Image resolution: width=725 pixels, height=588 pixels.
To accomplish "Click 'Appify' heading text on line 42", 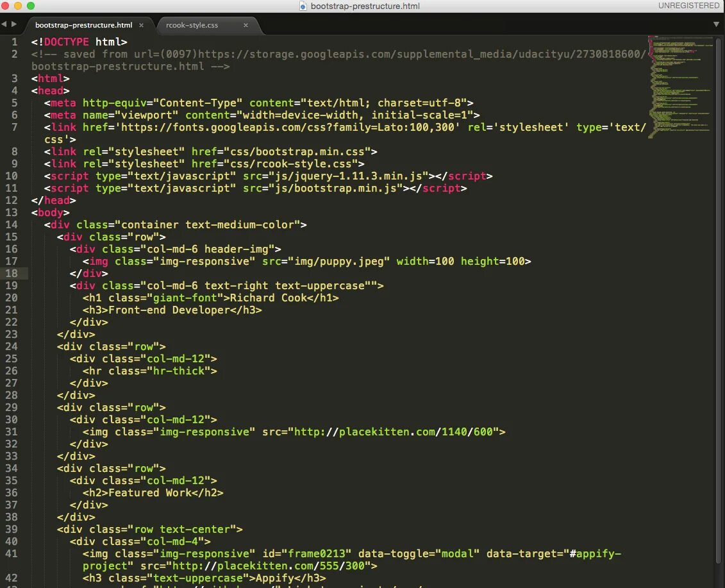I will pyautogui.click(x=274, y=578).
